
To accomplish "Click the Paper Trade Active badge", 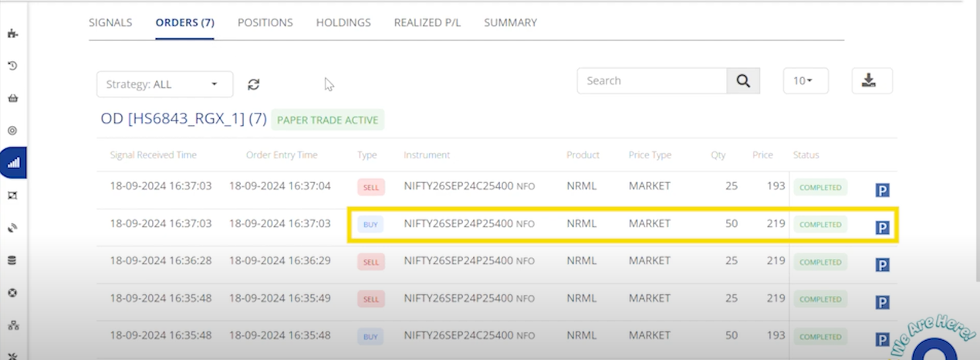I will 327,120.
